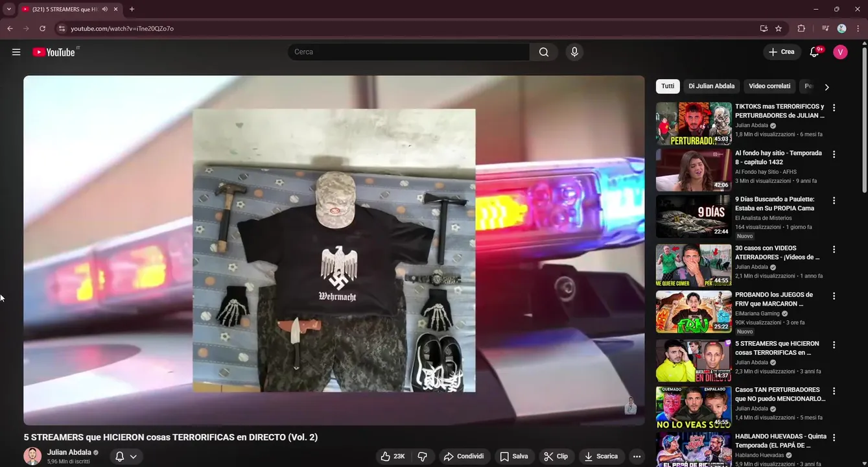868x467 pixels.
Task: Open Casos TAN PERTURBADORES video title
Action: point(780,394)
